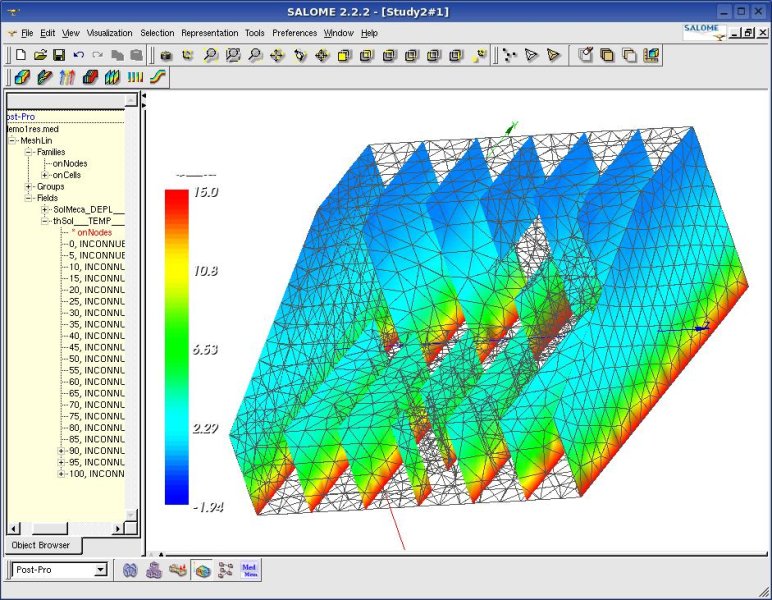Select the '50, INCONNU' timestamp row
The image size is (772, 600).
[96, 359]
